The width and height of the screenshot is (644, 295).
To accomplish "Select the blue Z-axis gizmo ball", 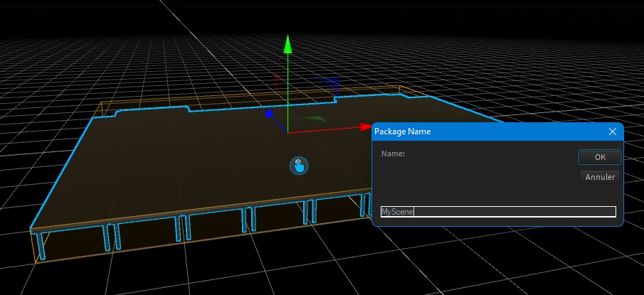I will point(269,114).
